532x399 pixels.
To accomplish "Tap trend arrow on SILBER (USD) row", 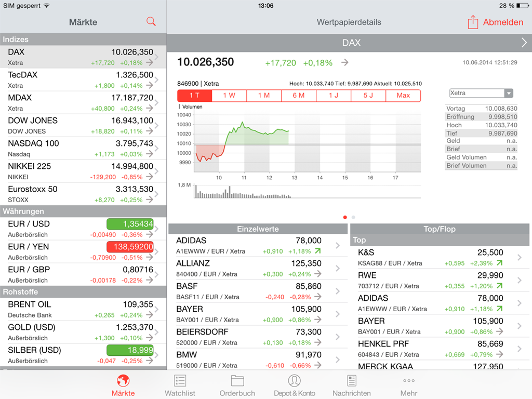I will (149, 361).
